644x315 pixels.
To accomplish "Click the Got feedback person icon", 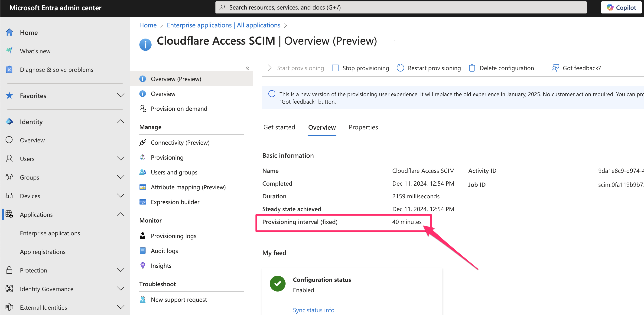I will [x=555, y=68].
